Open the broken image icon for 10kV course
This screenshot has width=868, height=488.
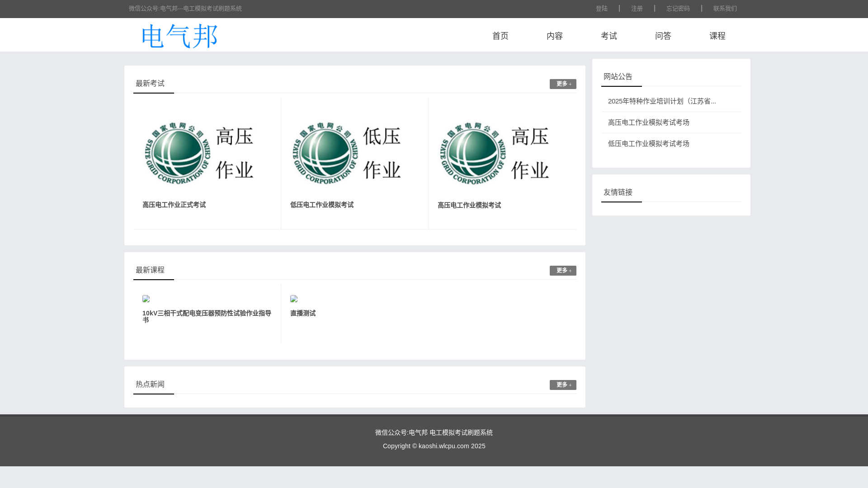146,299
